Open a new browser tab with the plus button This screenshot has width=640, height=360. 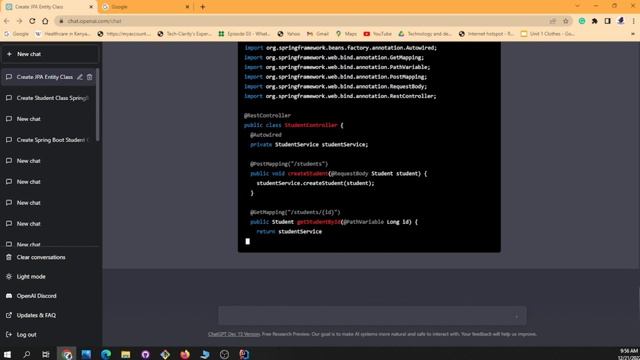pos(202,7)
